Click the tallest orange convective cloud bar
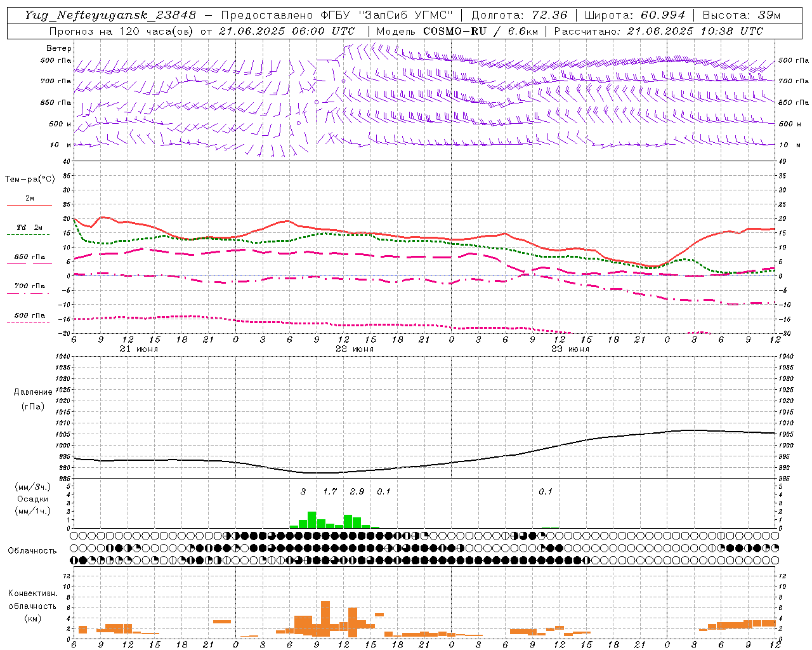Screen dimensions: 812x650 (x=325, y=619)
